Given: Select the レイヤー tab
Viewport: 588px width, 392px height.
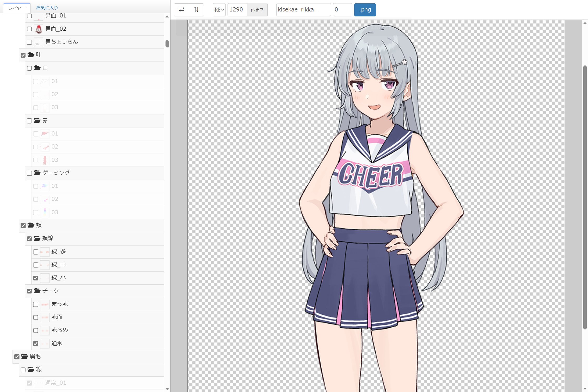Looking at the screenshot, I should (17, 8).
